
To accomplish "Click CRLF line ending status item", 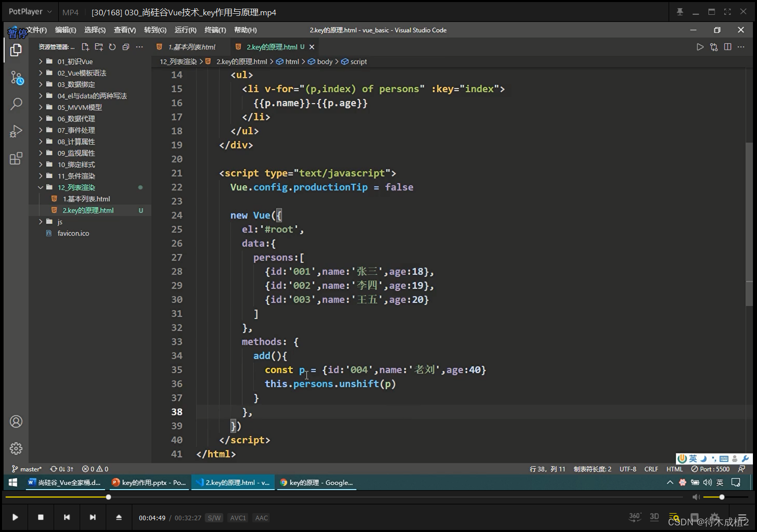I will pos(651,469).
